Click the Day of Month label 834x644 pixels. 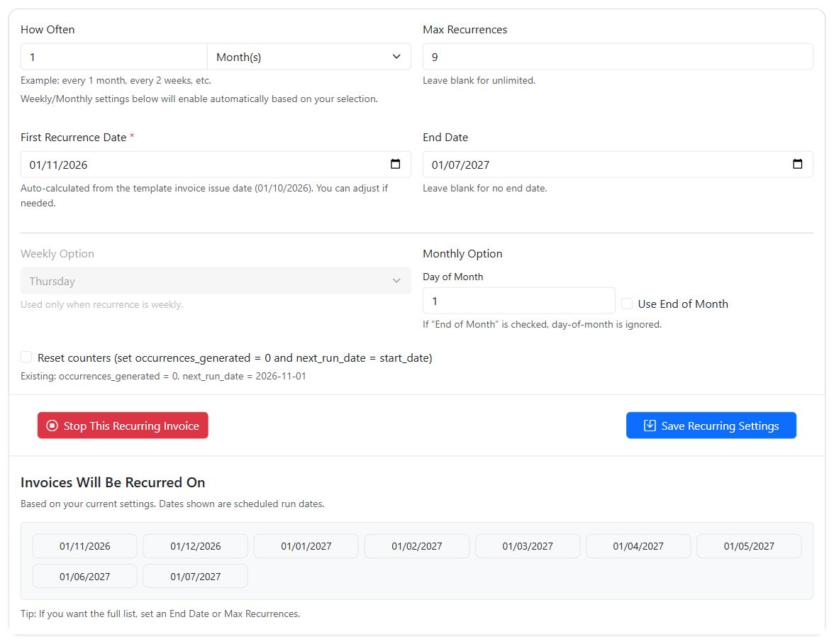pyautogui.click(x=452, y=277)
